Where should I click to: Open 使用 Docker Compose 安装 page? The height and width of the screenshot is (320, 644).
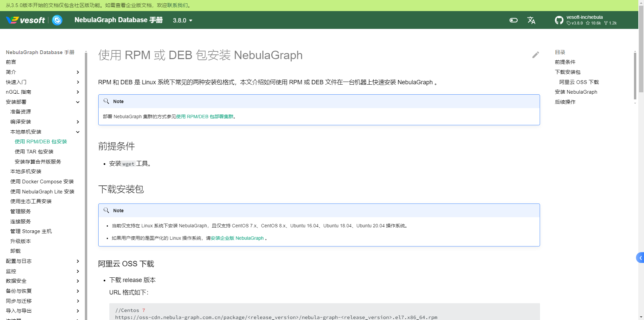[42, 182]
